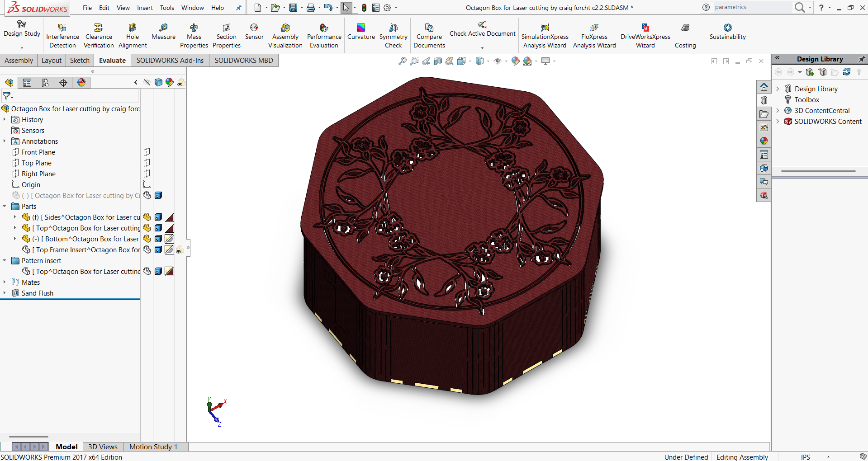The height and width of the screenshot is (461, 868).
Task: Open Appearances task pane tab
Action: click(764, 141)
